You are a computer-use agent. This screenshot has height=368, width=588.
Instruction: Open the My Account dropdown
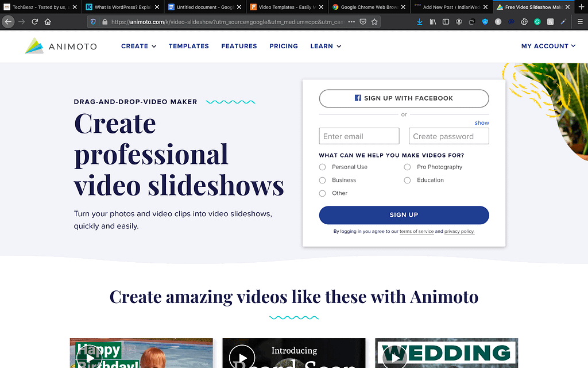point(548,46)
